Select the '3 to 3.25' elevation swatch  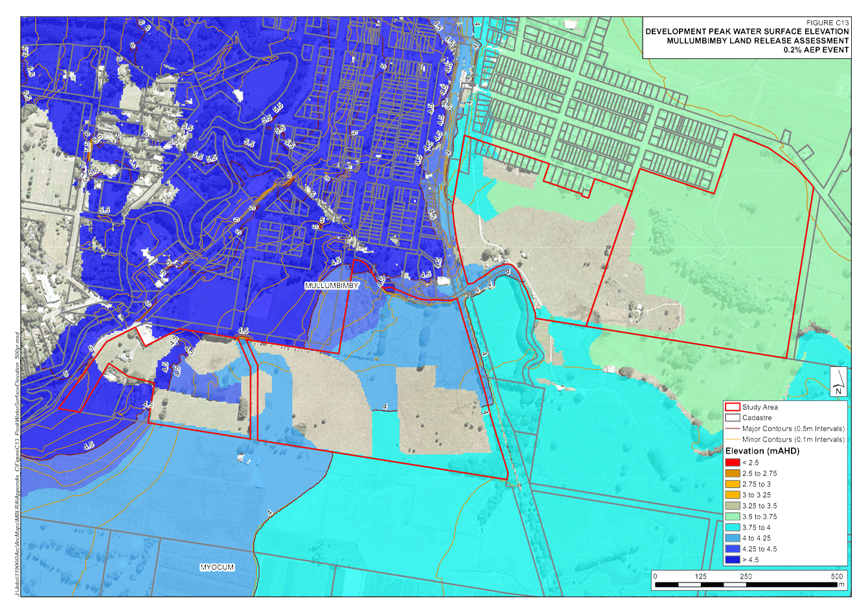point(732,495)
